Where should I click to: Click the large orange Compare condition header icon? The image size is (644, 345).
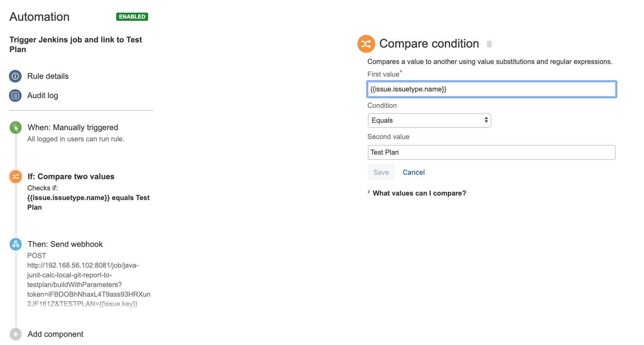point(366,44)
